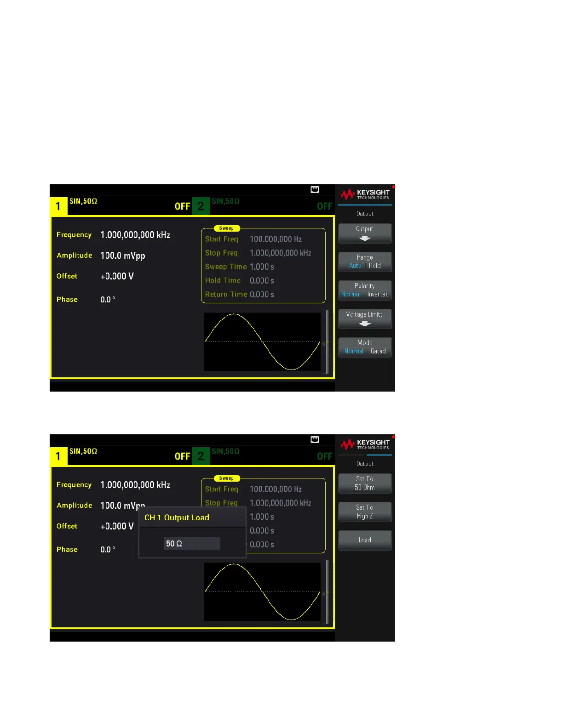Click the Sweep badge in lower screen
563x728 pixels.
[x=226, y=478]
